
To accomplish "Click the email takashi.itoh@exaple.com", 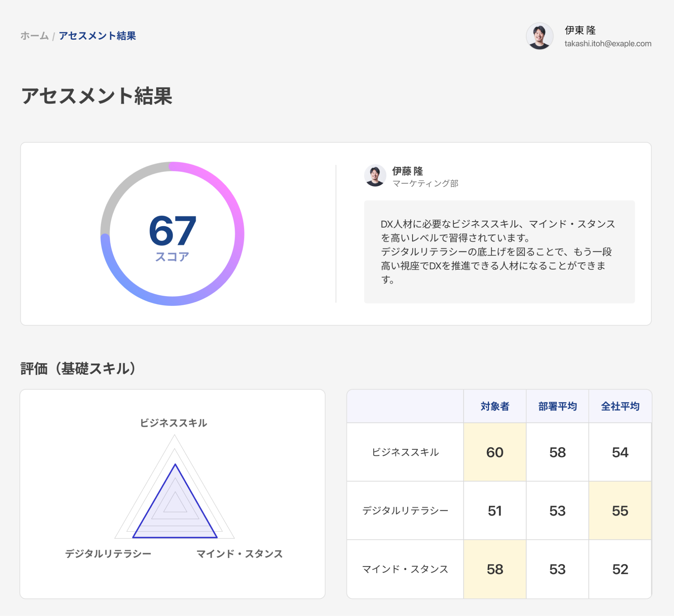I will click(607, 44).
